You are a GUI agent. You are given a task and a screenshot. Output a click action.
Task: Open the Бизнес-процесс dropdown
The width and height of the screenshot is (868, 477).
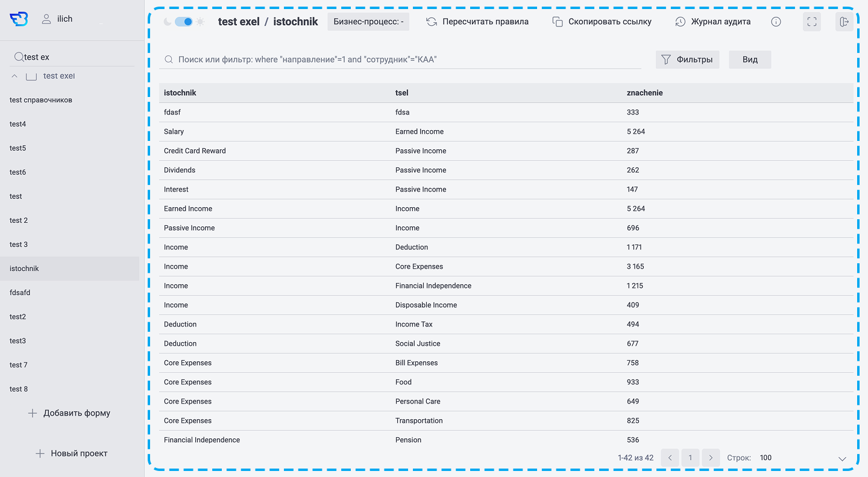pos(368,22)
